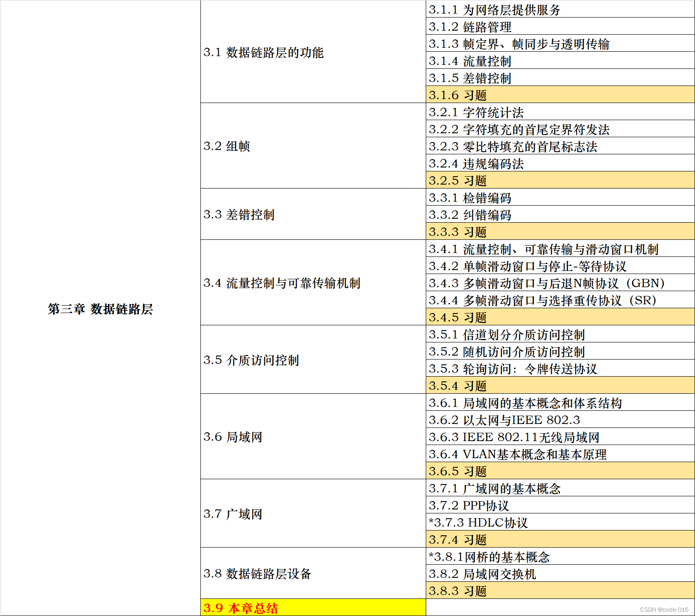Select the cell '3.4 流量控制与可靠传输机制'
Screen dimensions: 695x616
[313, 282]
